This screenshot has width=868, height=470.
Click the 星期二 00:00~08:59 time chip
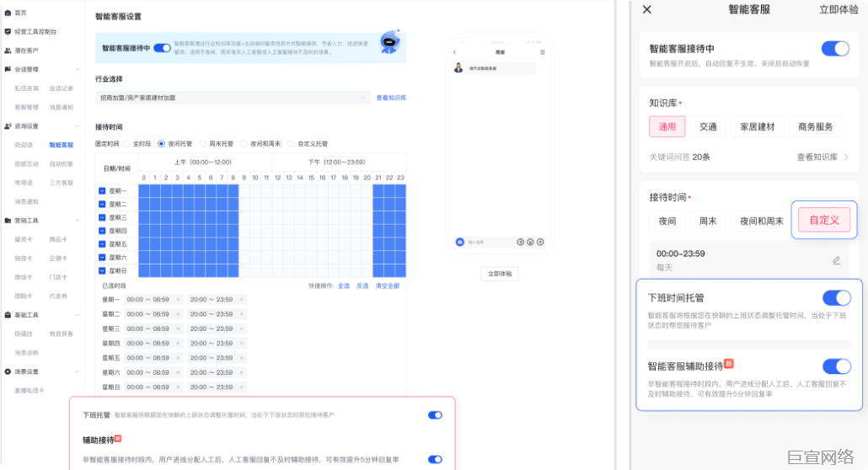click(153, 314)
